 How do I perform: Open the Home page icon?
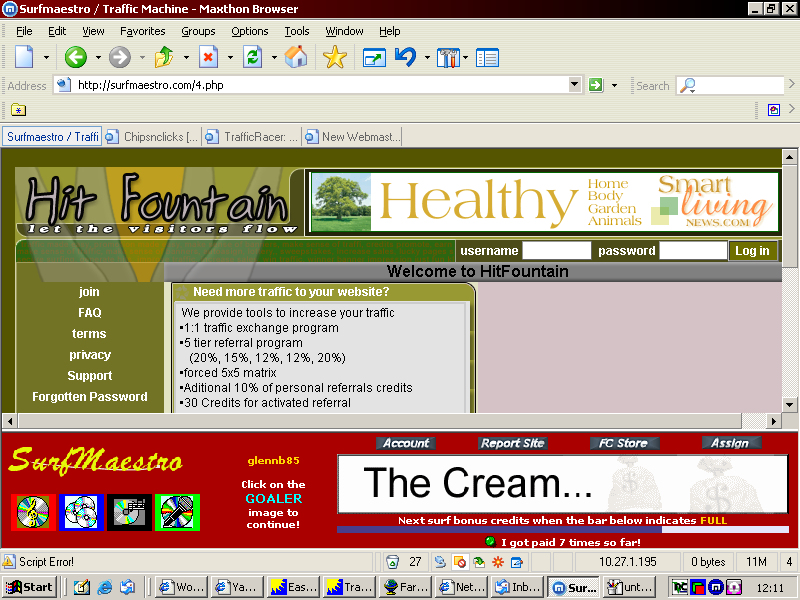click(x=296, y=57)
